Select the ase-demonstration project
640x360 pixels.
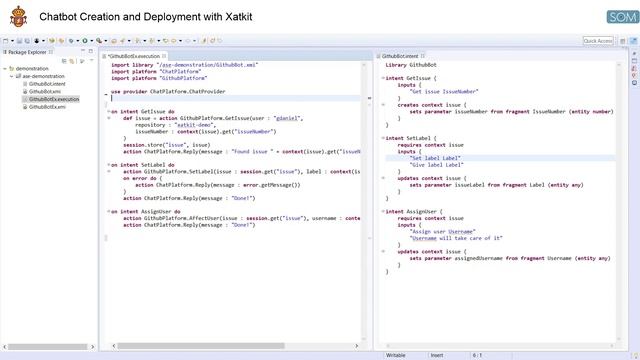tap(43, 76)
